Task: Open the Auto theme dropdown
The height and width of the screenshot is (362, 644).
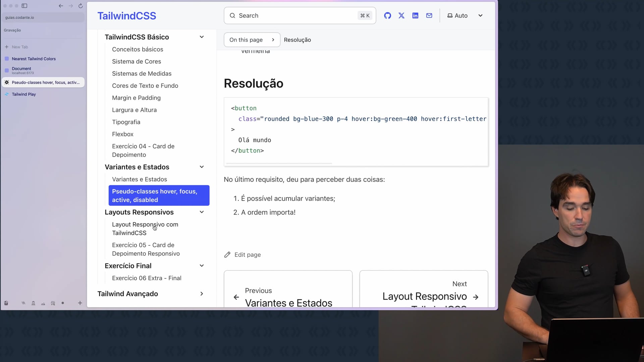Action: click(x=465, y=16)
